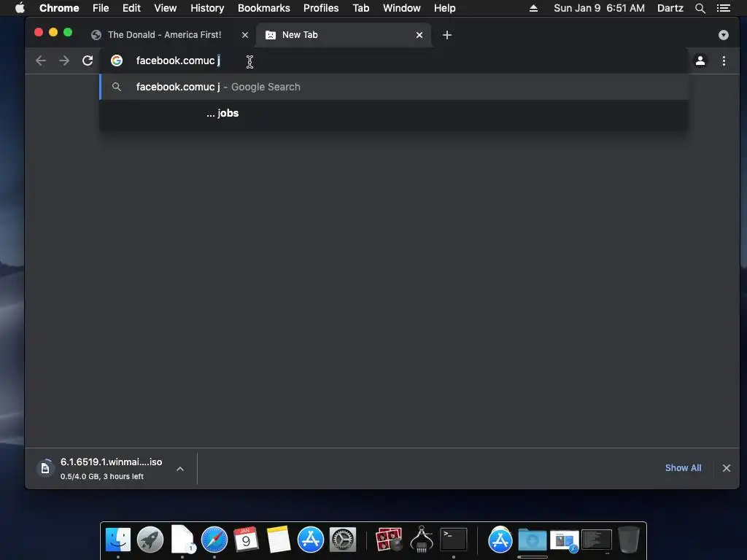Image resolution: width=747 pixels, height=560 pixels.
Task: Open Photo Booth from the Dock
Action: click(389, 540)
